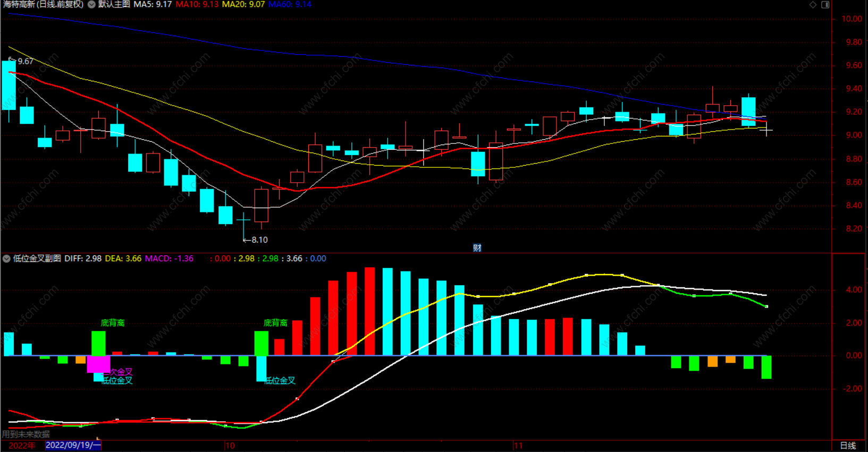
Task: Select the MA5: 9.17 indicator value
Action: tap(153, 4)
